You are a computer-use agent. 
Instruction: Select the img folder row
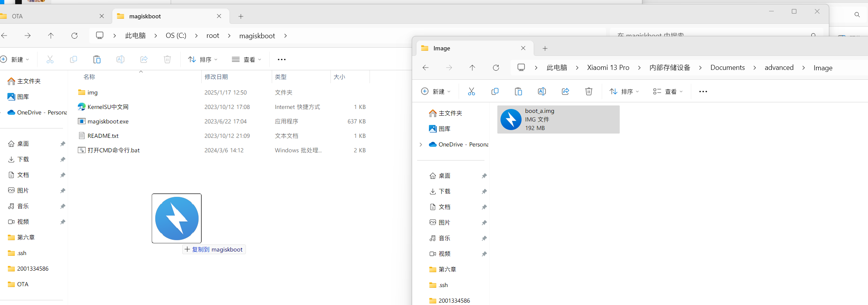click(x=222, y=93)
